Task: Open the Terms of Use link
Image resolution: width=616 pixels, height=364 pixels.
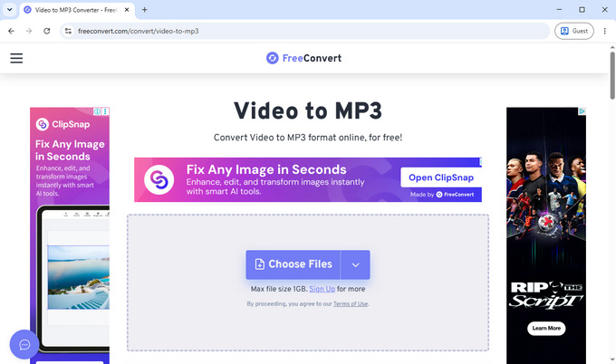Action: tap(351, 304)
